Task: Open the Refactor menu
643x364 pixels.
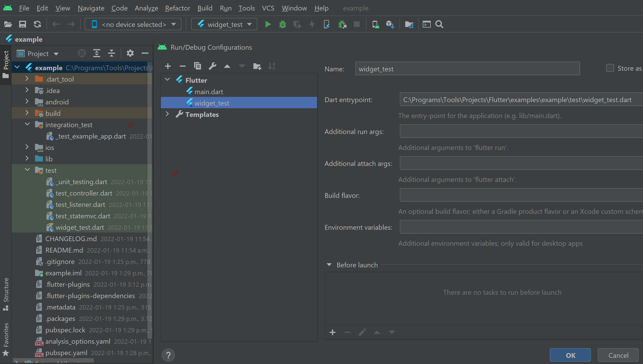Action: coord(177,8)
